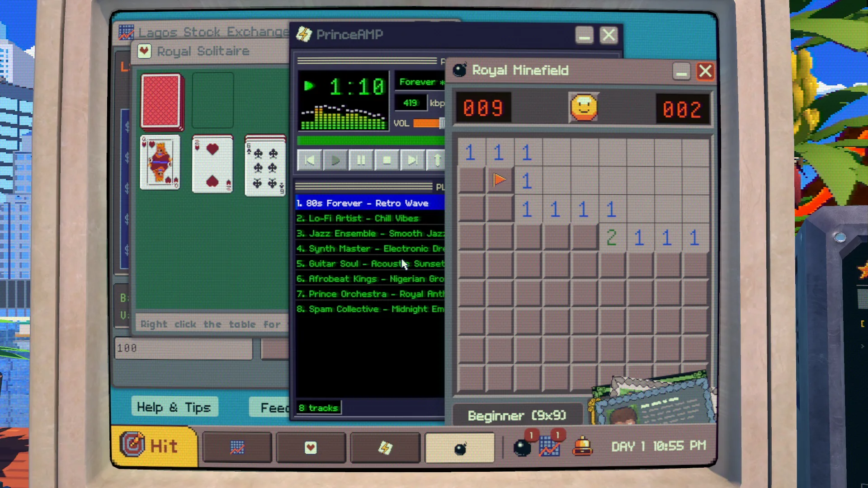Click the orange flag tile in Minefield

[x=500, y=180]
